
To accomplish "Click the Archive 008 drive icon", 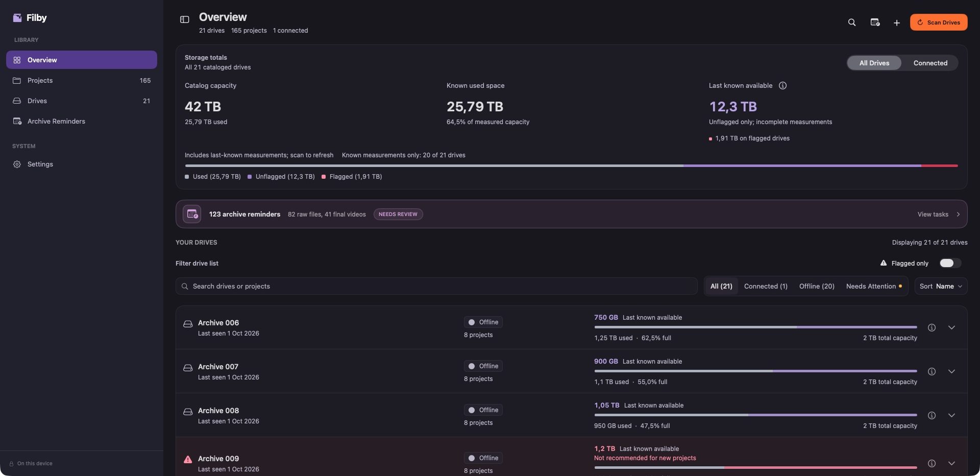I will [x=188, y=412].
